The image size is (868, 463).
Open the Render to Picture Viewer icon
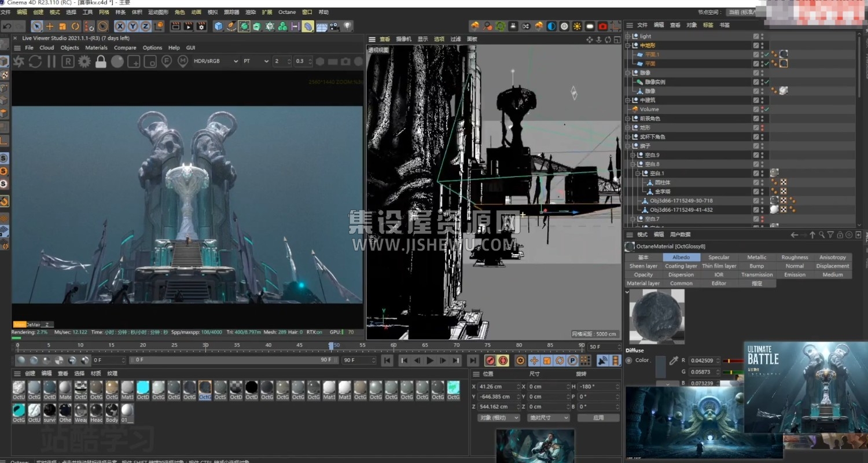[189, 26]
